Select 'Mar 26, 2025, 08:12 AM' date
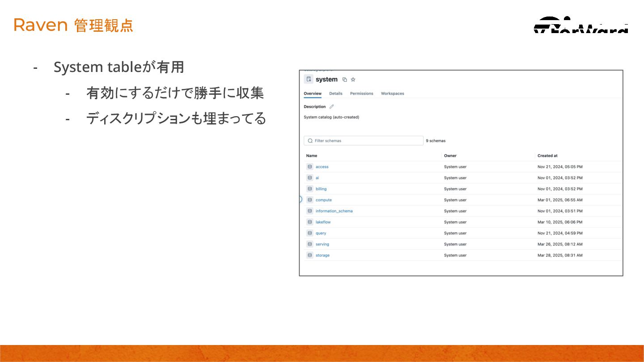644x362 pixels. (560, 244)
